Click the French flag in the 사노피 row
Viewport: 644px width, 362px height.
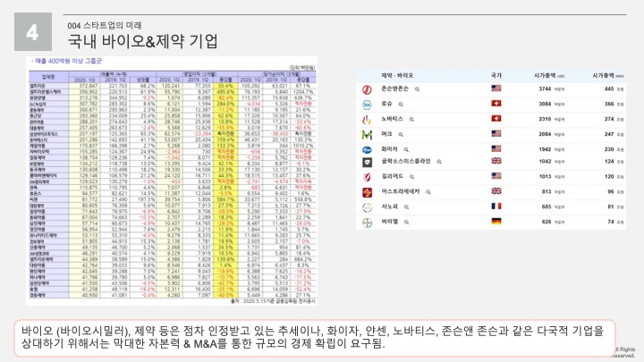[x=496, y=206]
